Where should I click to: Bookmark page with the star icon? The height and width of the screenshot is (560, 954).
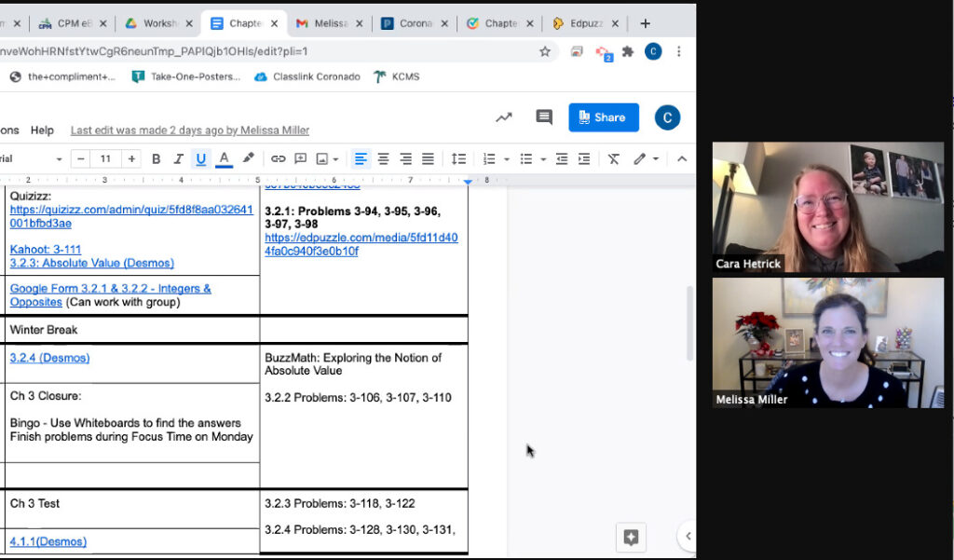pyautogui.click(x=545, y=51)
